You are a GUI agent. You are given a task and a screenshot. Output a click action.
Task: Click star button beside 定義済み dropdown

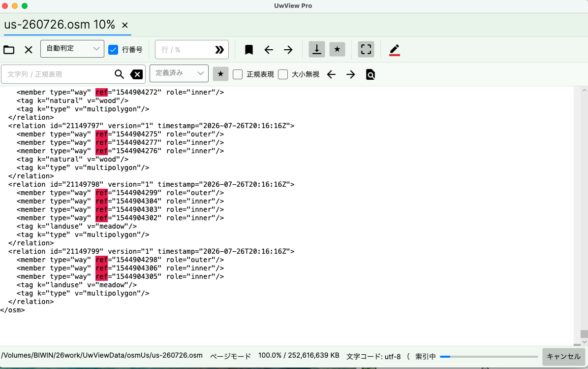pyautogui.click(x=220, y=74)
